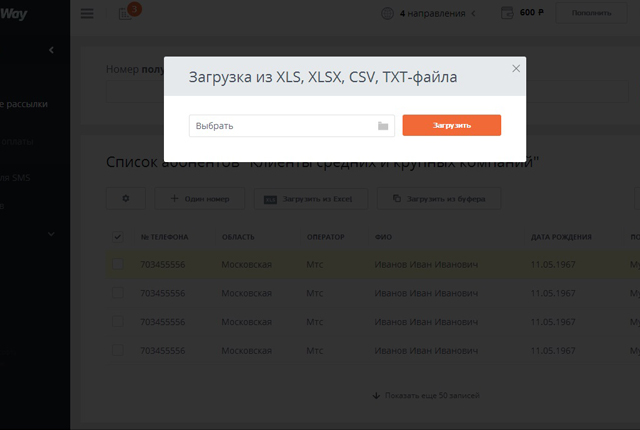Click the ОПЕРАТОР column header
The width and height of the screenshot is (640, 430).
[x=326, y=237]
